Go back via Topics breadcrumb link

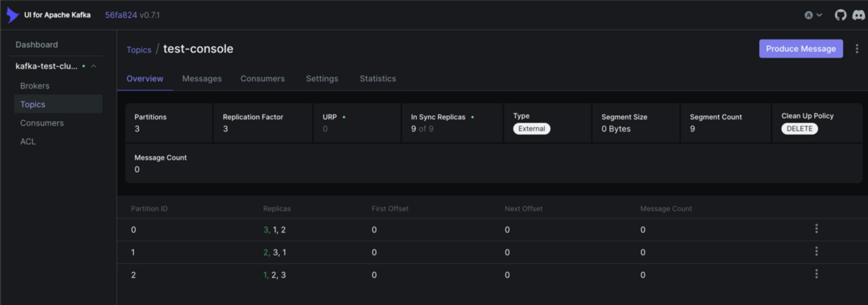[x=139, y=50]
